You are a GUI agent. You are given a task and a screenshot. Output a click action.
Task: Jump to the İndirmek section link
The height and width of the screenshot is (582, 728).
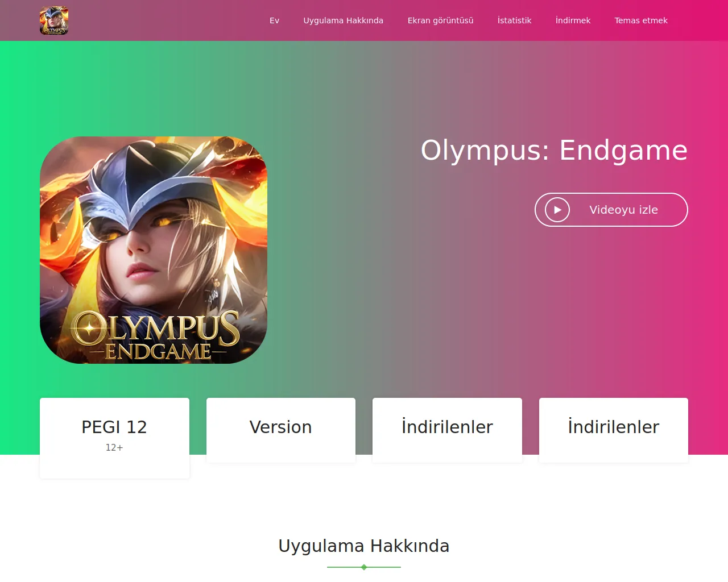click(x=573, y=20)
